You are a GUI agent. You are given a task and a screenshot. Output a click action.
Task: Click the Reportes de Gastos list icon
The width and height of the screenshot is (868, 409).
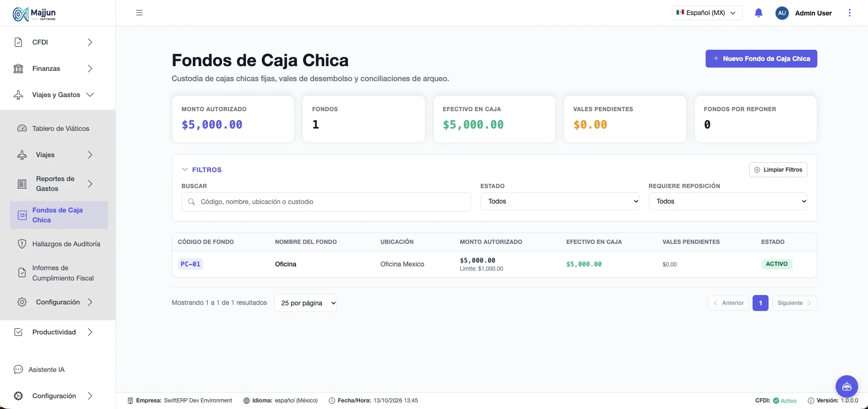pos(22,184)
